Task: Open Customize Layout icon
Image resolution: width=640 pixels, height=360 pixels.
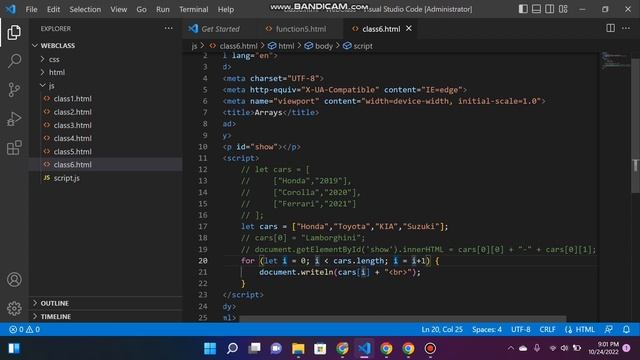Action: point(563,9)
